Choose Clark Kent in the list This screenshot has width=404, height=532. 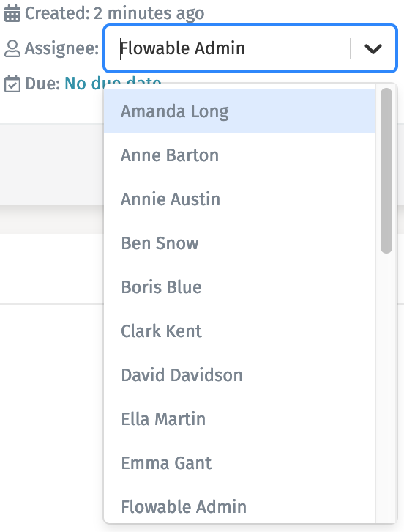(239, 331)
